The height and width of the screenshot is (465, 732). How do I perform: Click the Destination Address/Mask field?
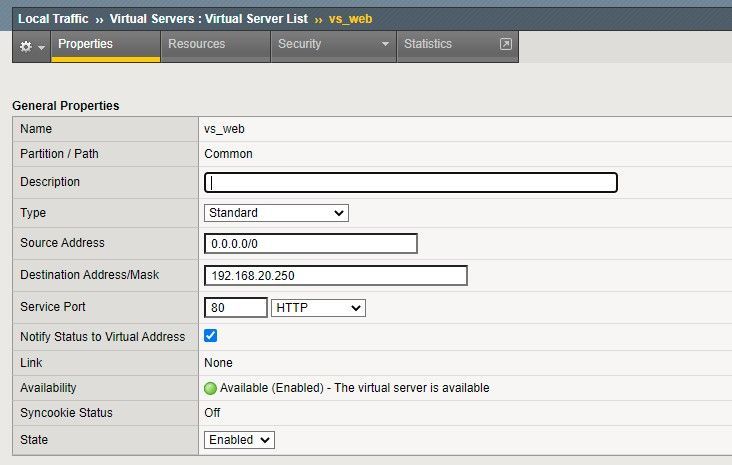click(336, 275)
